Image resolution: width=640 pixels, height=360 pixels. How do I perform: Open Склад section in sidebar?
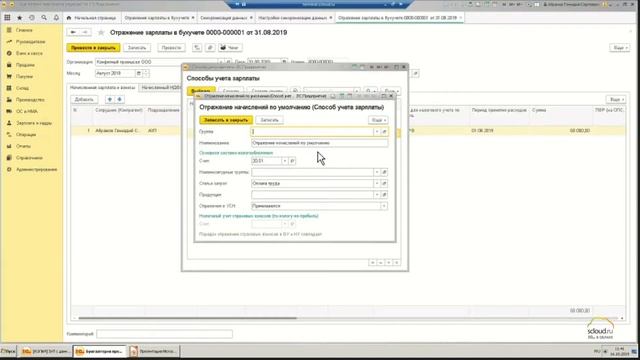tap(22, 88)
